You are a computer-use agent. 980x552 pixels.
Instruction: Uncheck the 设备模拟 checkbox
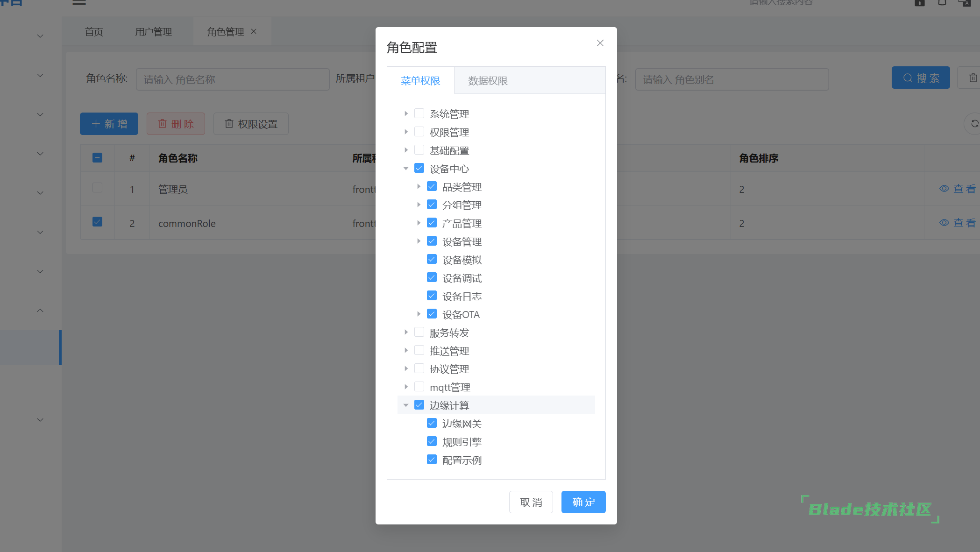[x=432, y=259]
